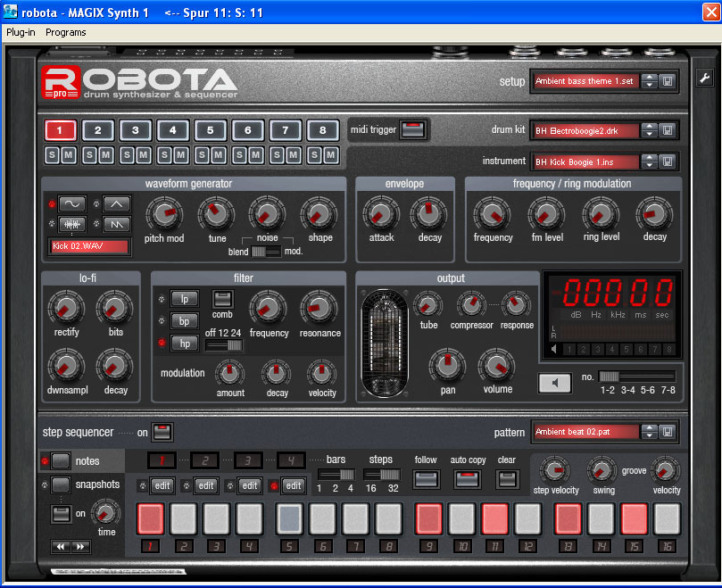Viewport: 722px width, 588px height.
Task: Select drum instrument slot 5
Action: [210, 130]
